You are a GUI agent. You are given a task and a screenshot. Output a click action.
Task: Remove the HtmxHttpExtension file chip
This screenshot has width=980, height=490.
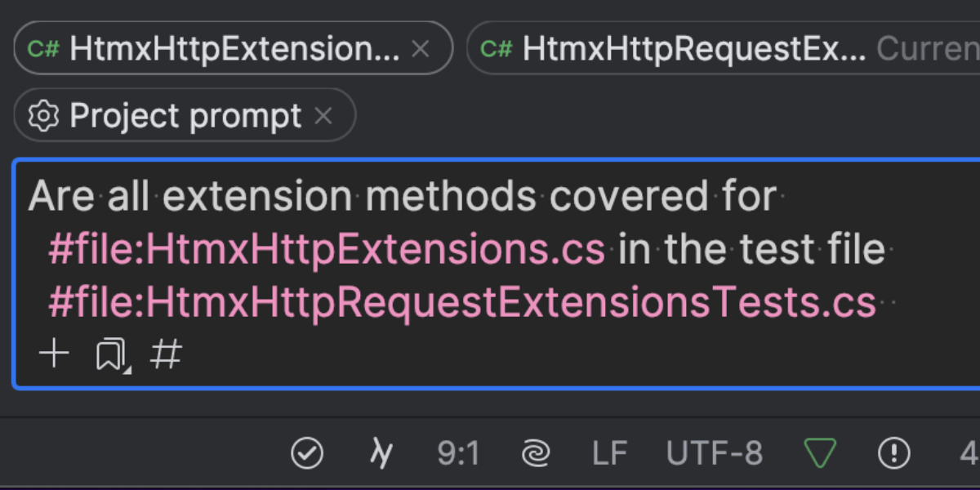pyautogui.click(x=421, y=49)
